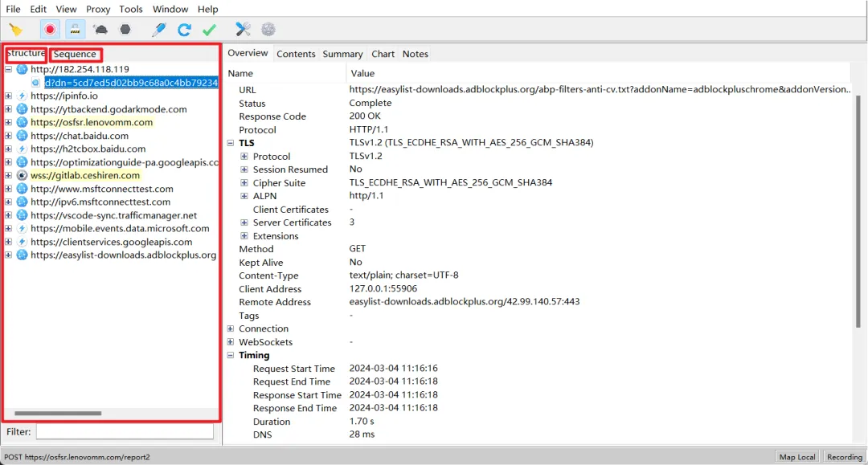Click the tree panel horizontal scrollbar
Image resolution: width=868 pixels, height=465 pixels.
(x=58, y=413)
